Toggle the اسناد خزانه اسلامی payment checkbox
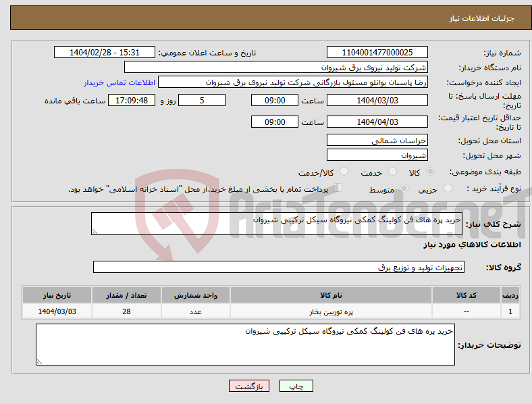 (338, 188)
